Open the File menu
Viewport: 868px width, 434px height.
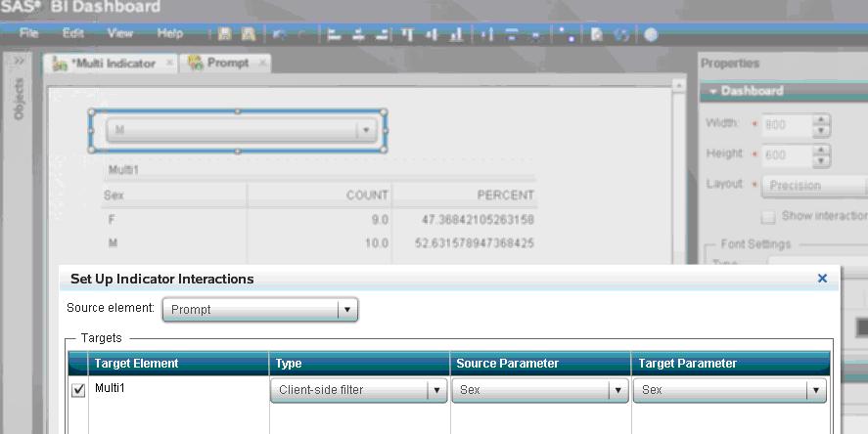pyautogui.click(x=28, y=33)
